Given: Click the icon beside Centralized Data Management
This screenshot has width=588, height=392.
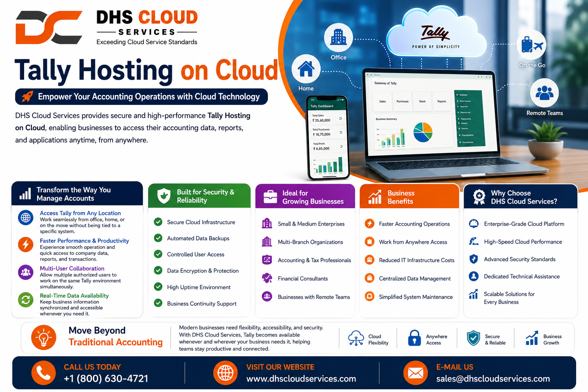Looking at the screenshot, I should click(x=369, y=278).
